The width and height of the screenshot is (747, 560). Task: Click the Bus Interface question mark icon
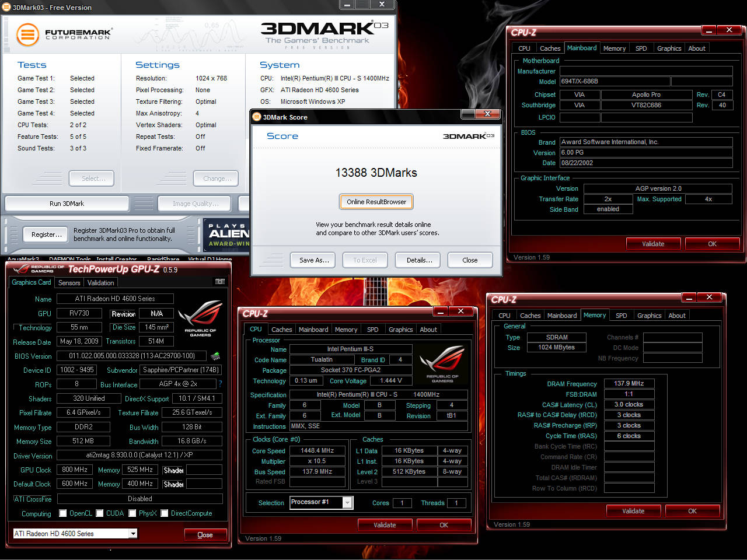click(220, 384)
